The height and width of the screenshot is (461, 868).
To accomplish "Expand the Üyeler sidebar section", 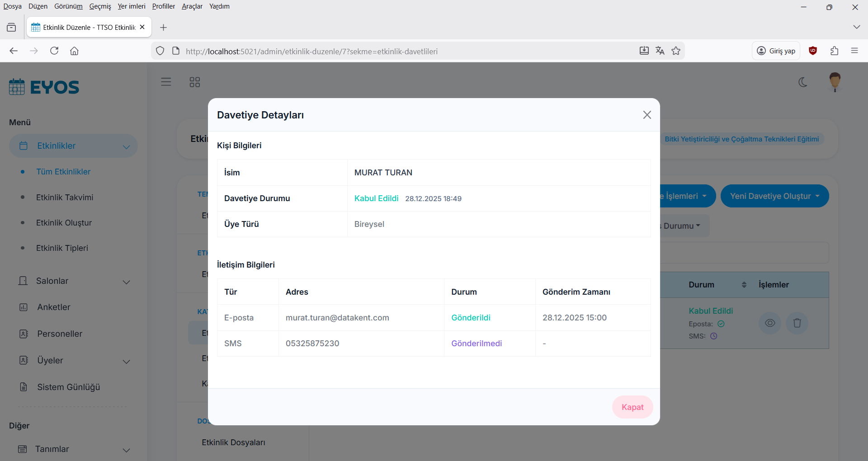I will pyautogui.click(x=74, y=361).
